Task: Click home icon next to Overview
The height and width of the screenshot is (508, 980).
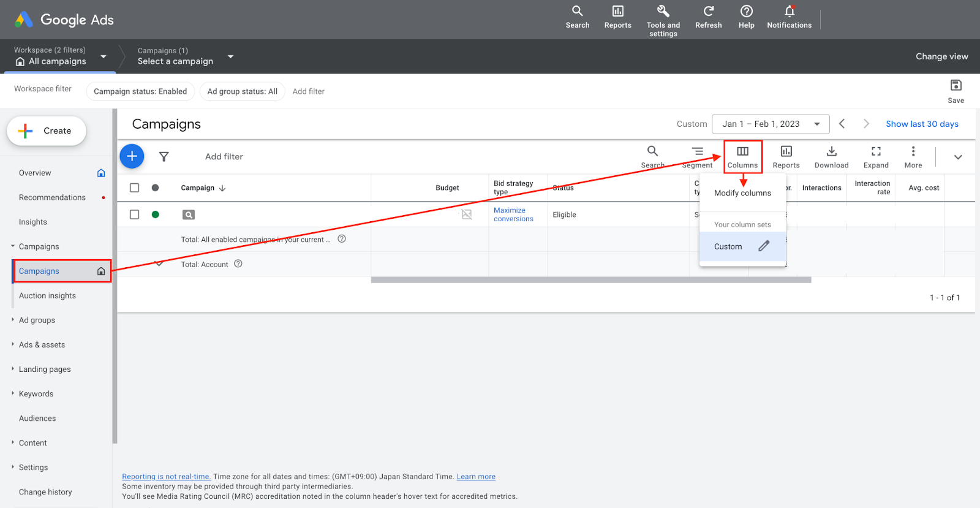Action: tap(101, 173)
